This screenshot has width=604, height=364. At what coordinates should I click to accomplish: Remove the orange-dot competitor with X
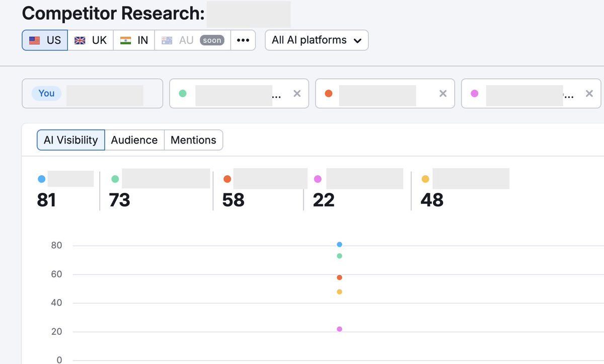[x=443, y=93]
